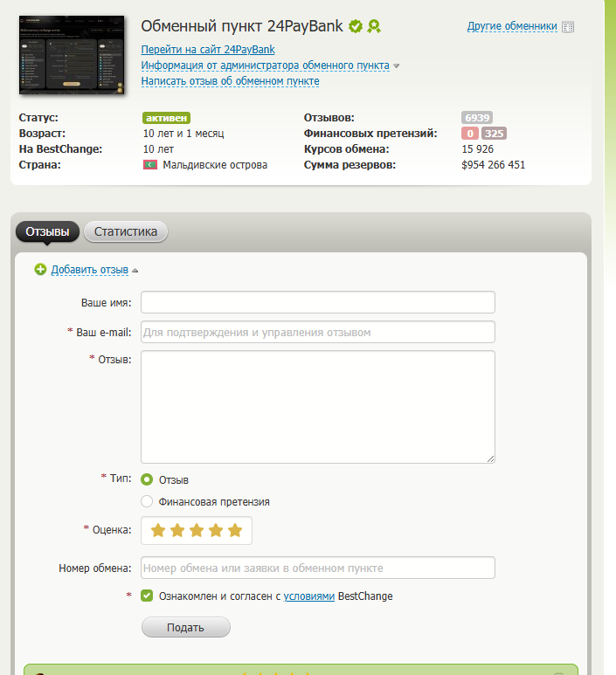Click the red 0 claims badge
Screen dimensions: 616x675
point(470,134)
